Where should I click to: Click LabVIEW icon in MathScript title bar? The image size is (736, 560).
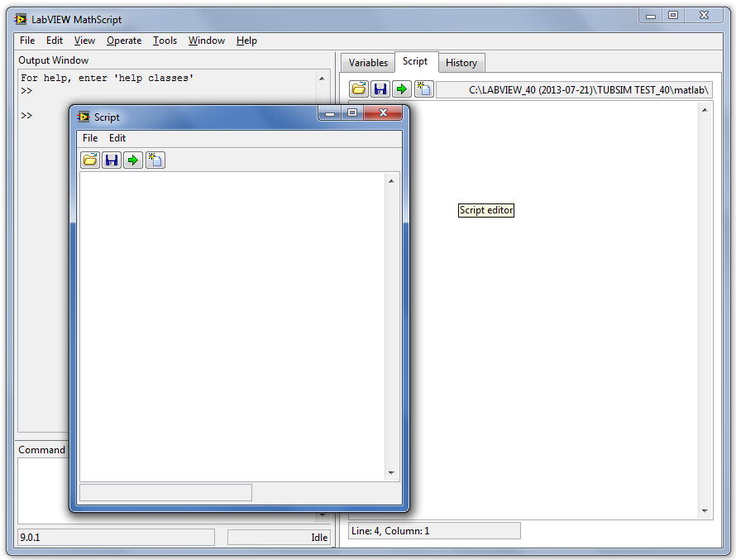pos(21,19)
